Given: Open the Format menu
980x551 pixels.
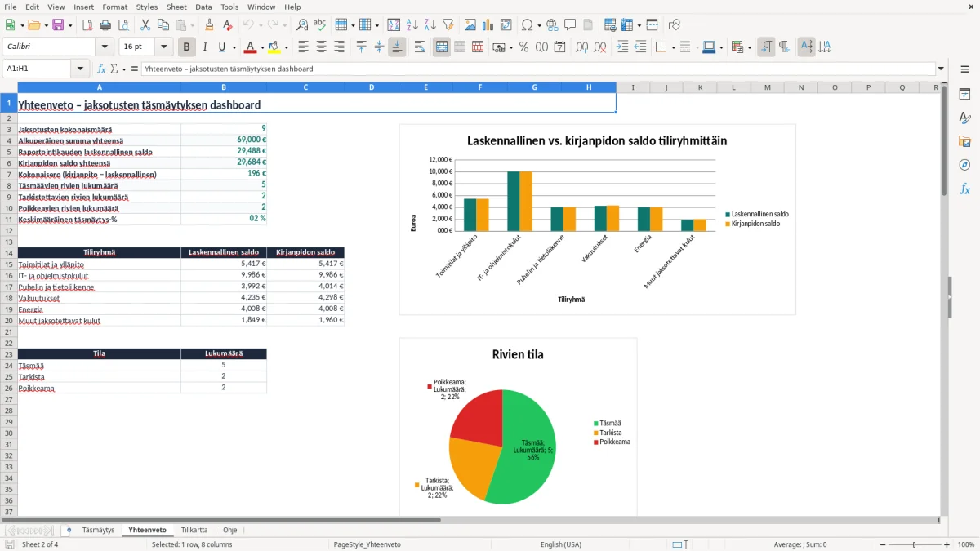Looking at the screenshot, I should pos(114,7).
